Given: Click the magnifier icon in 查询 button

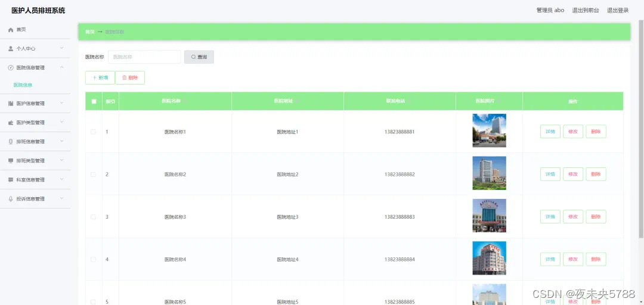Looking at the screenshot, I should (193, 57).
